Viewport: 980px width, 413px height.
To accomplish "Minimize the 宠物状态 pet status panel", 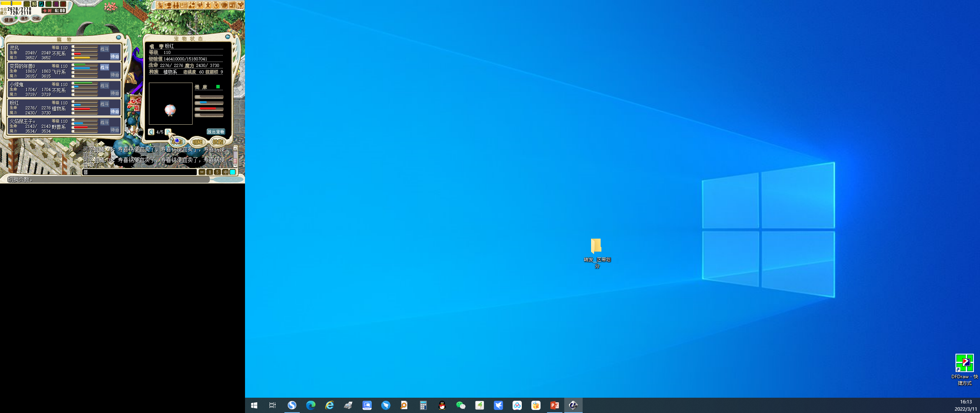I will pyautogui.click(x=227, y=37).
